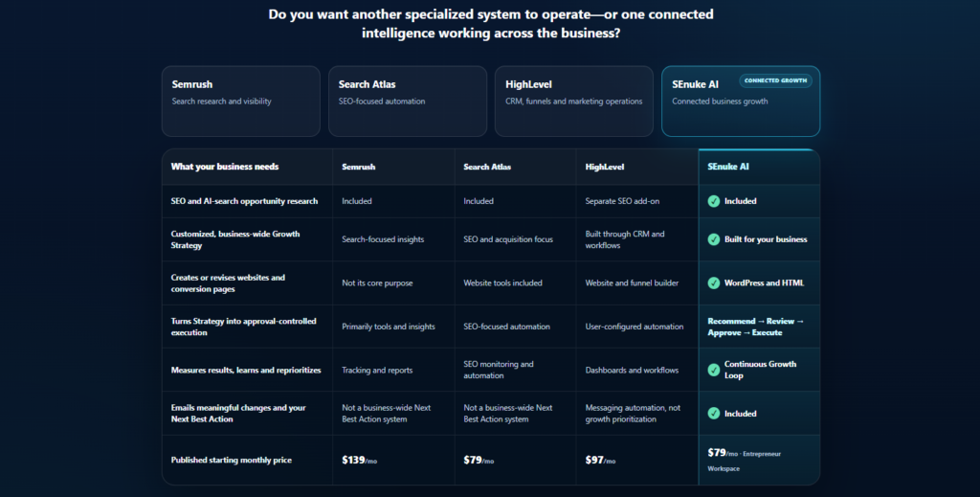The width and height of the screenshot is (980, 497).
Task: Select the SEnuke AI comparison card
Action: 741,102
